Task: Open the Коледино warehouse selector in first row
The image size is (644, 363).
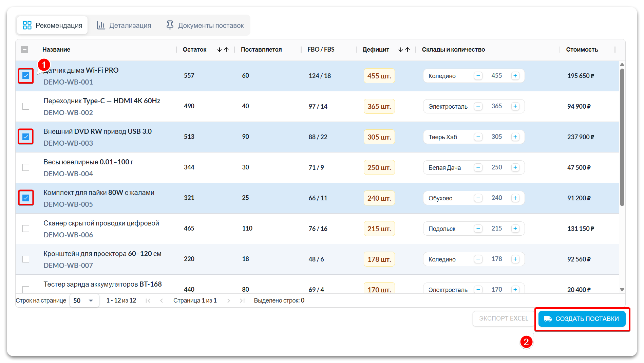Action: tap(442, 76)
